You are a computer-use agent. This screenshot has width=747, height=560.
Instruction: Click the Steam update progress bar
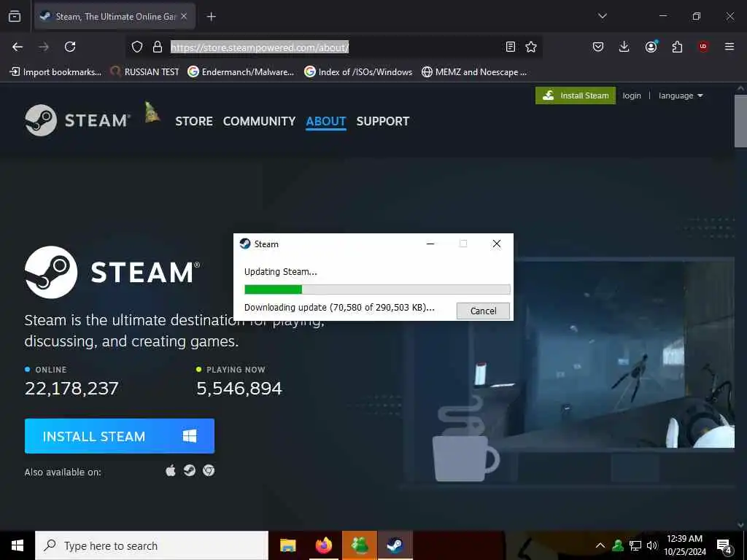coord(377,289)
